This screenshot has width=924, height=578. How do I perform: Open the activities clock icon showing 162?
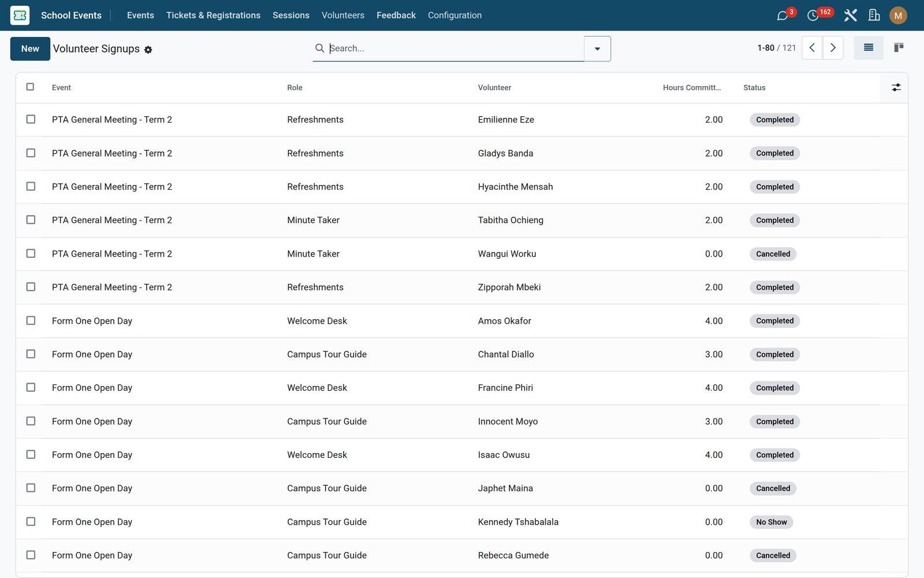[x=813, y=16]
